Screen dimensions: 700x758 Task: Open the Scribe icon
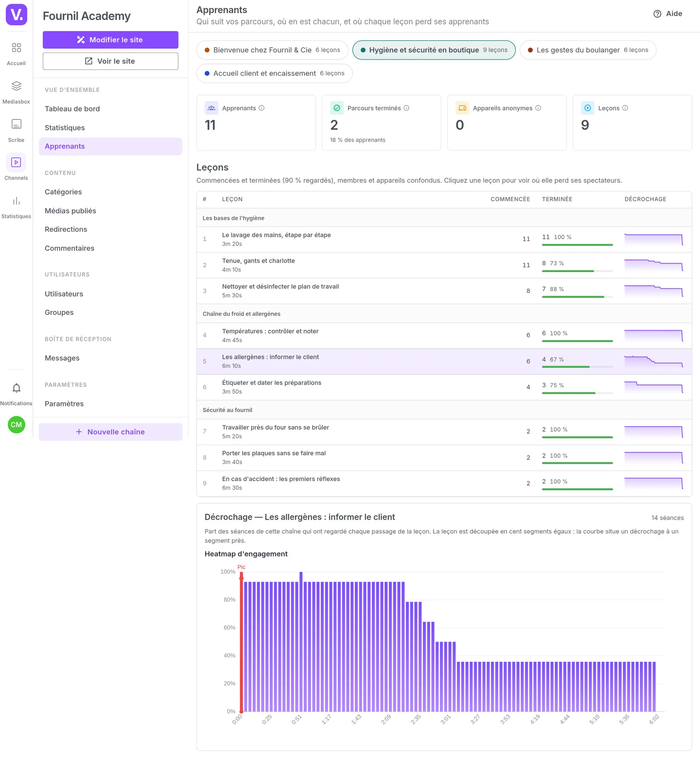[16, 124]
